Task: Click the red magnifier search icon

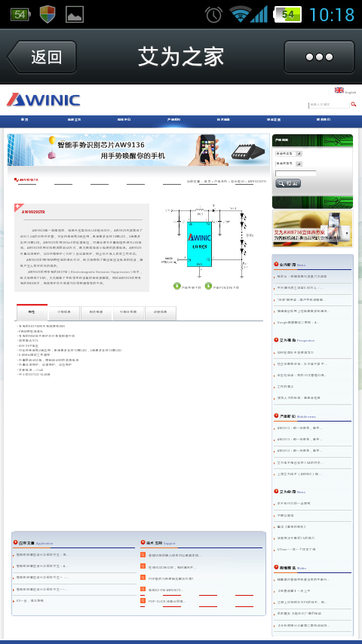Action: pyautogui.click(x=354, y=104)
